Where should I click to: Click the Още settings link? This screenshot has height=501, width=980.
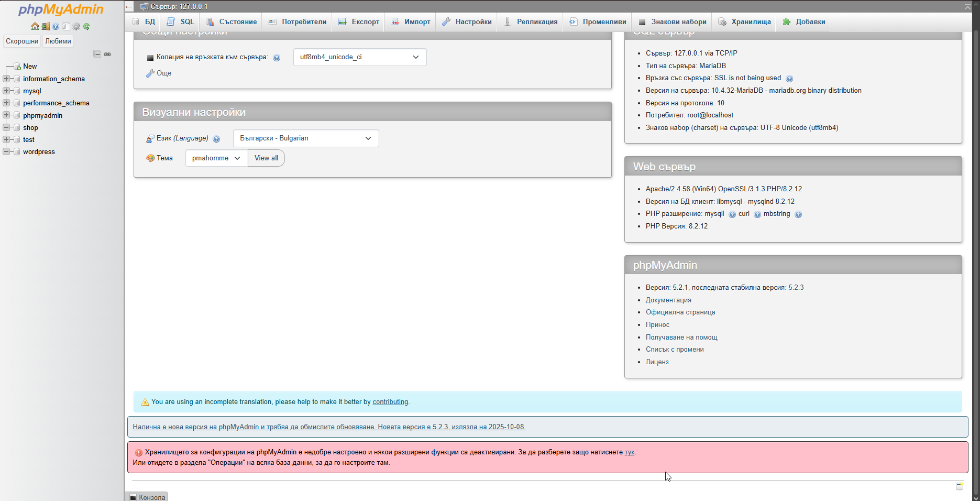coord(164,73)
